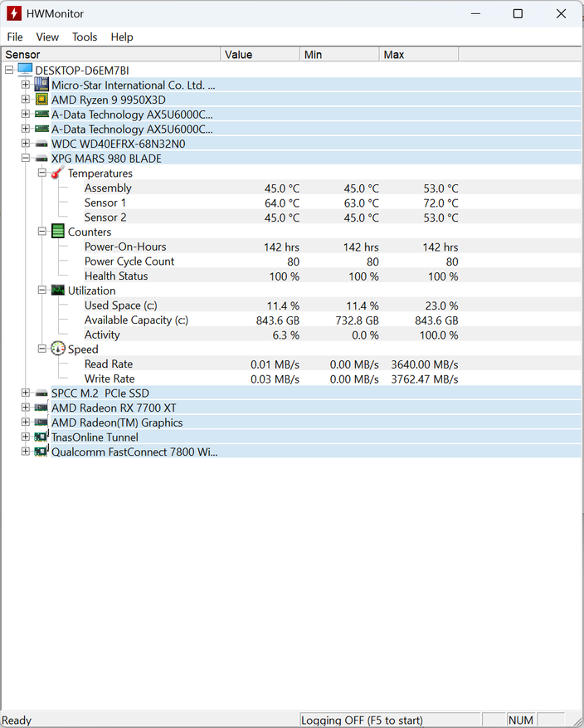
Task: Click the Qualcomm FastConnect network adapter icon
Action: click(41, 452)
